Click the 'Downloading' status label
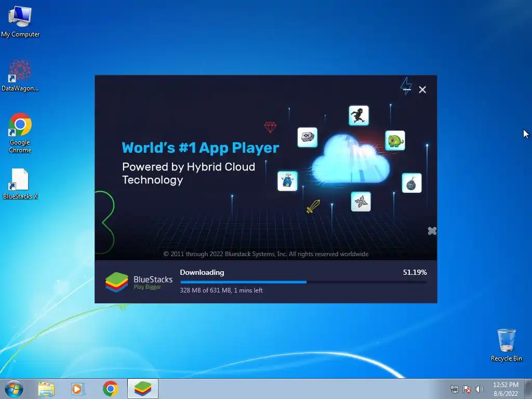The height and width of the screenshot is (399, 532). click(x=202, y=272)
